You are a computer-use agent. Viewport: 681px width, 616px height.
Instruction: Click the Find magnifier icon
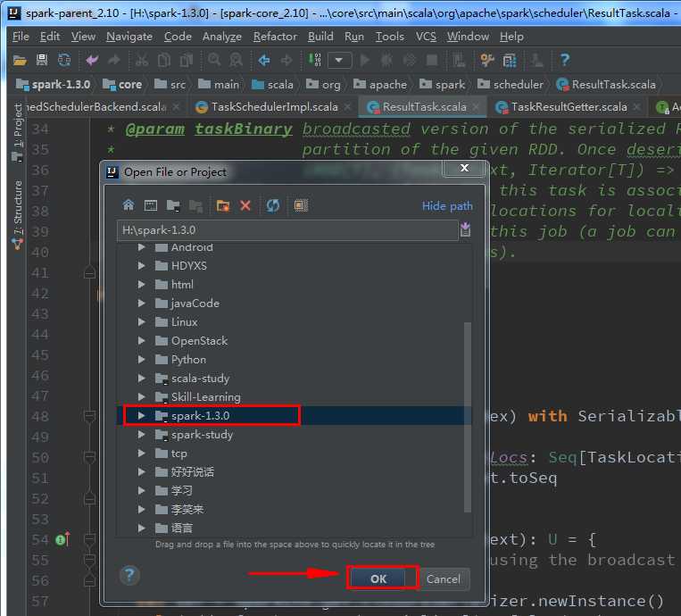[x=213, y=60]
